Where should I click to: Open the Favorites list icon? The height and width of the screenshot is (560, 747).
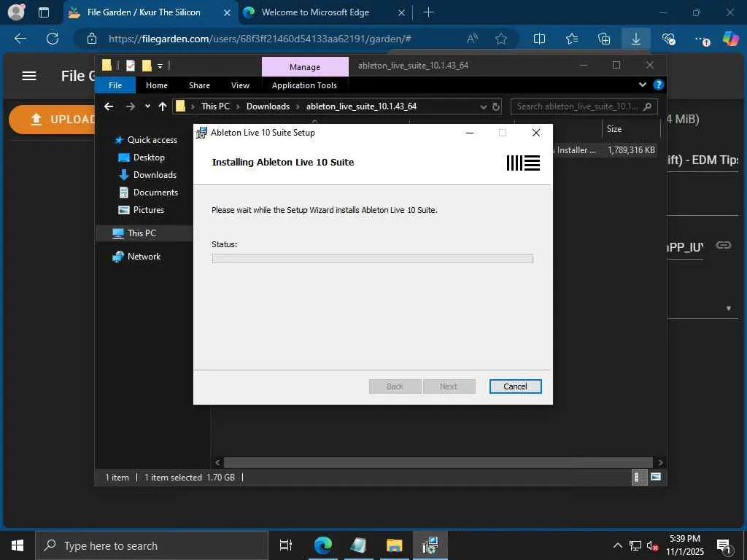(572, 39)
